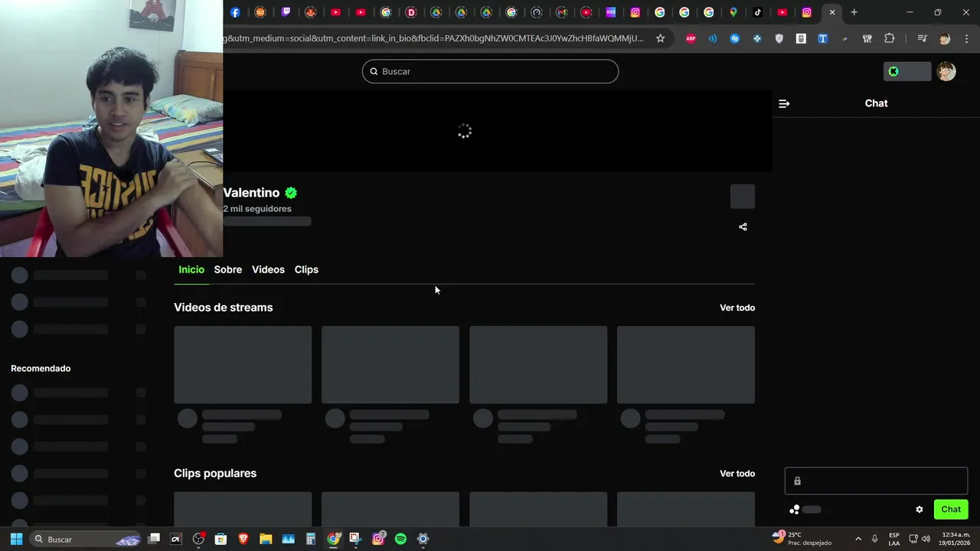The width and height of the screenshot is (980, 551).
Task: Open the Sobre channel tab
Action: pyautogui.click(x=228, y=269)
